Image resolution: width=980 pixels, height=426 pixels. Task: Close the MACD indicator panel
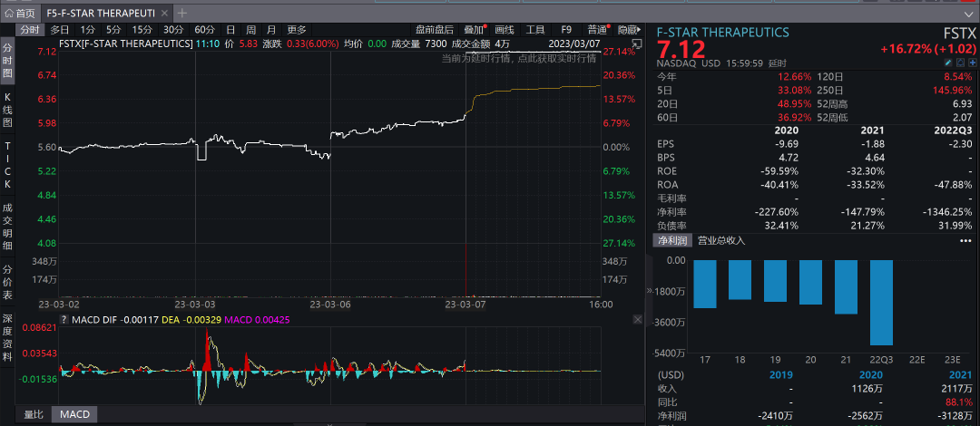(636, 319)
